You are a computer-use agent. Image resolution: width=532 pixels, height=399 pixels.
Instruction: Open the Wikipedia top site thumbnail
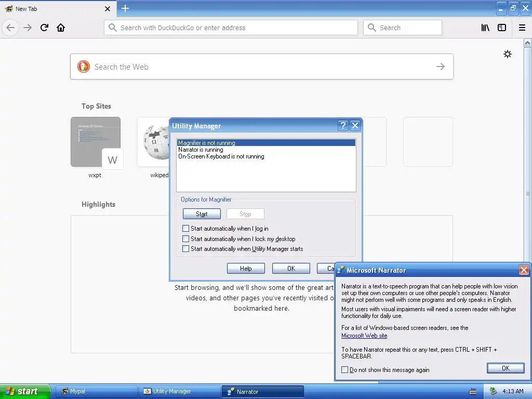coord(153,142)
